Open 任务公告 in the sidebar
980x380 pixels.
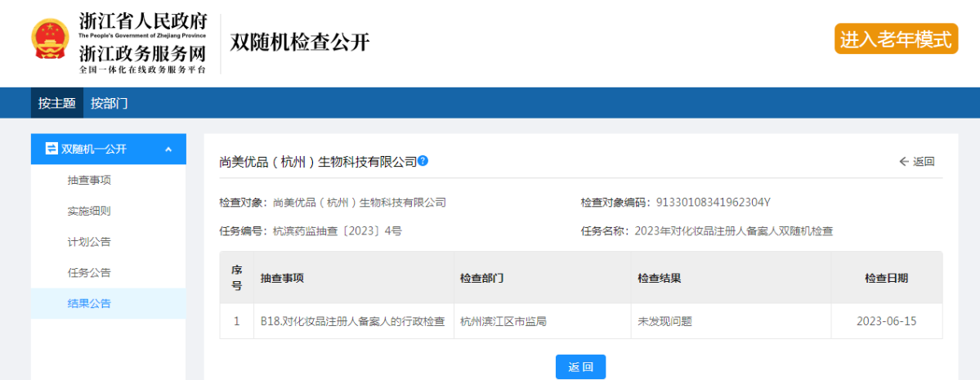89,273
